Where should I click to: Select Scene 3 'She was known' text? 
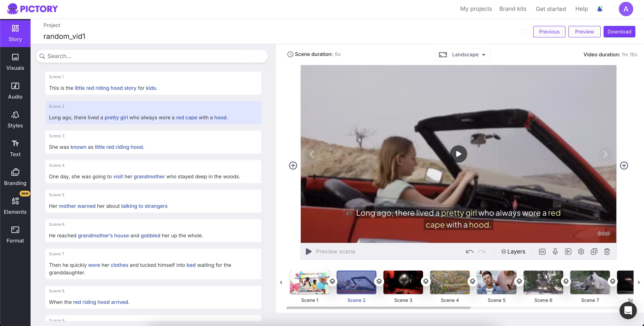pyautogui.click(x=96, y=147)
